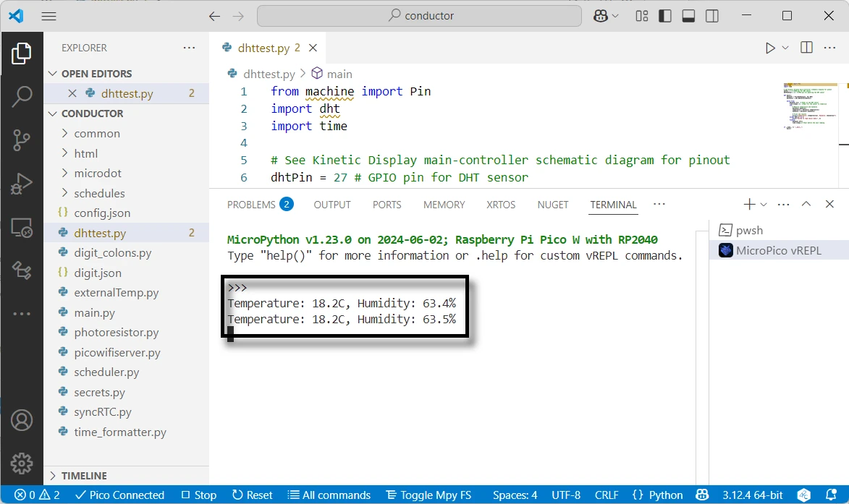This screenshot has width=849, height=504.
Task: Close dhttest.py in Open Editors list
Action: 72,93
